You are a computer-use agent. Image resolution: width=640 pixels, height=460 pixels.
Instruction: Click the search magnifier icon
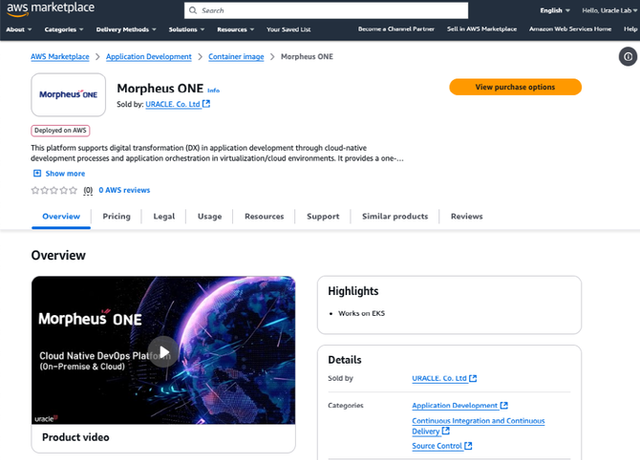[x=193, y=10]
